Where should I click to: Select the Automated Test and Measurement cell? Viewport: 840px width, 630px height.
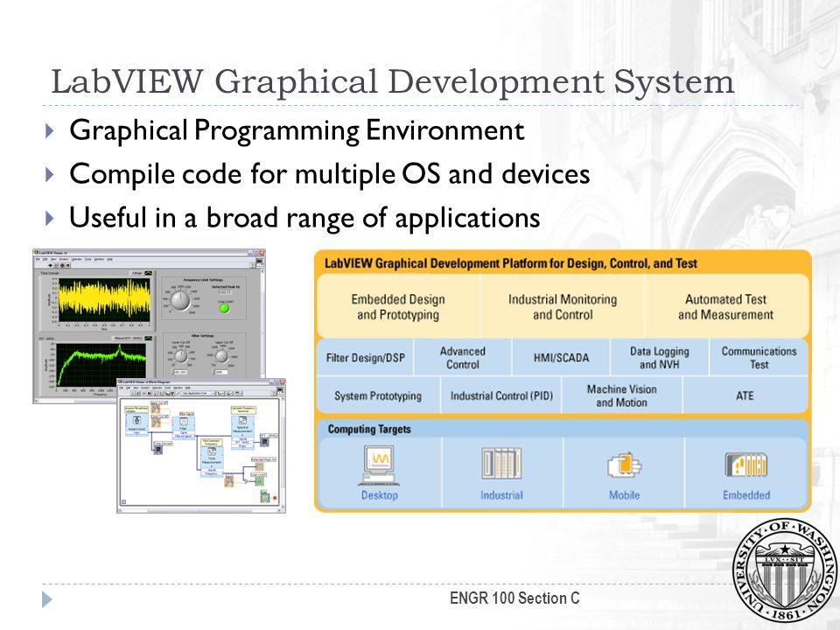(x=726, y=306)
